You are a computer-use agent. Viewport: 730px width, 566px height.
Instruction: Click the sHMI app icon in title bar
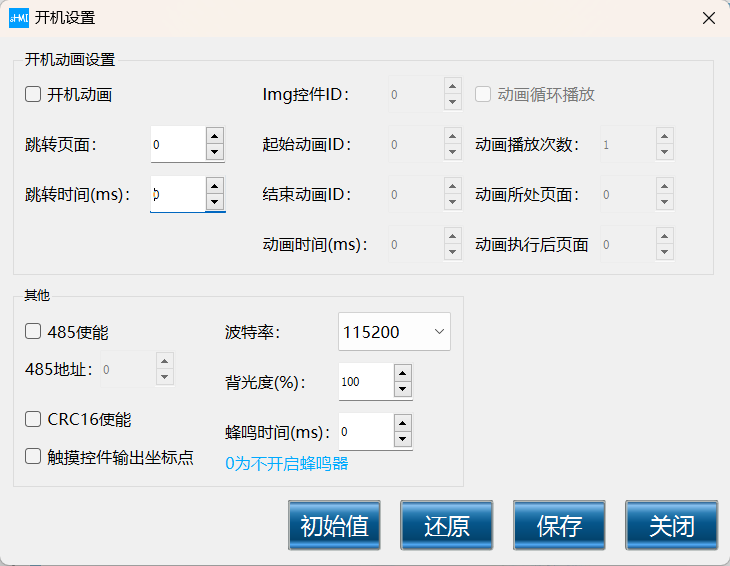(x=19, y=18)
